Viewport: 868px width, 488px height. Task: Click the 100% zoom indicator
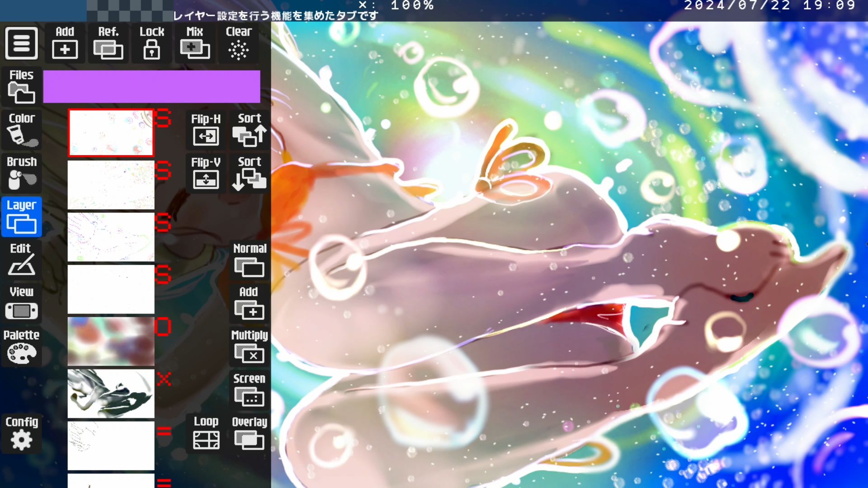(x=412, y=5)
